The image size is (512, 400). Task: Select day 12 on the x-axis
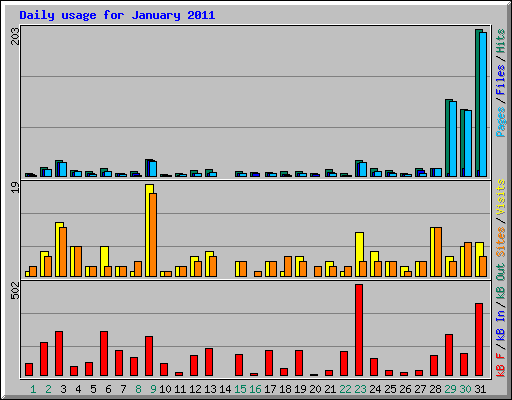195,389
